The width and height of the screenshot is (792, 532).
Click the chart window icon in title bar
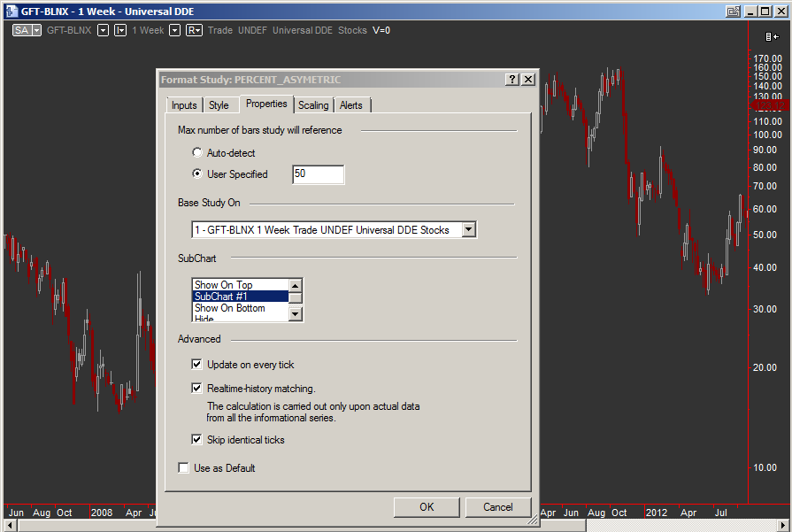pyautogui.click(x=11, y=12)
